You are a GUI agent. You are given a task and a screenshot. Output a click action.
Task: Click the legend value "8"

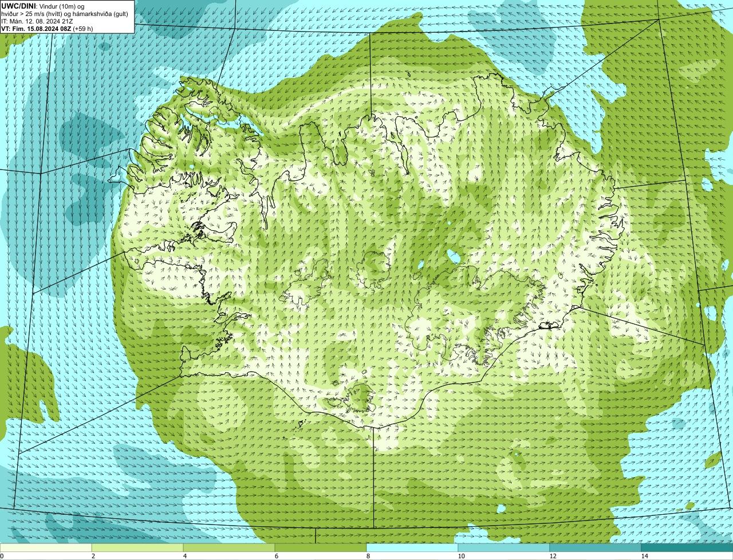368,556
